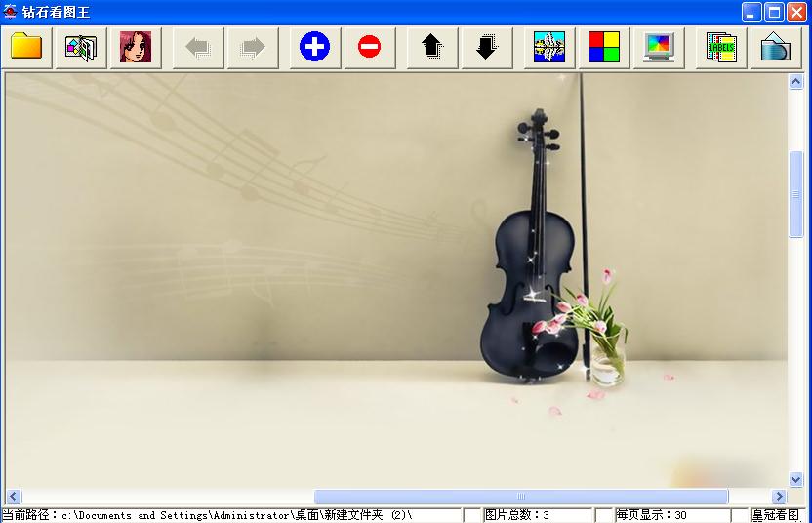Zoom out with the red minus icon
The image size is (812, 523).
pyautogui.click(x=370, y=47)
